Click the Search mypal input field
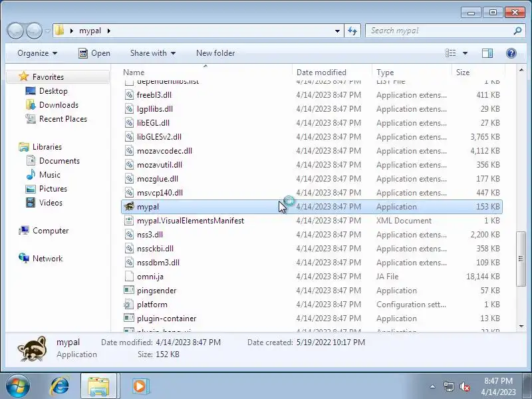 [440, 31]
